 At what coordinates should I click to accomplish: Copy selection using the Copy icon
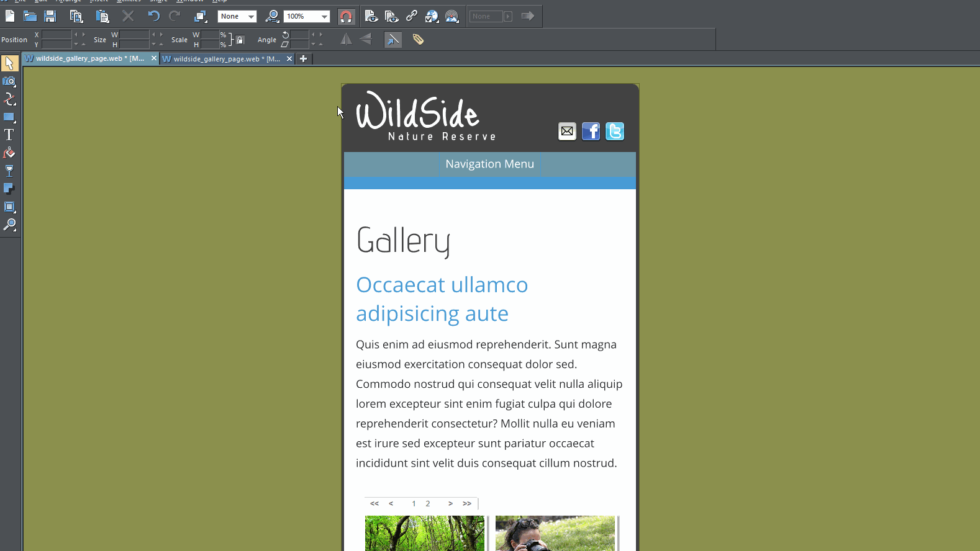[x=76, y=16]
